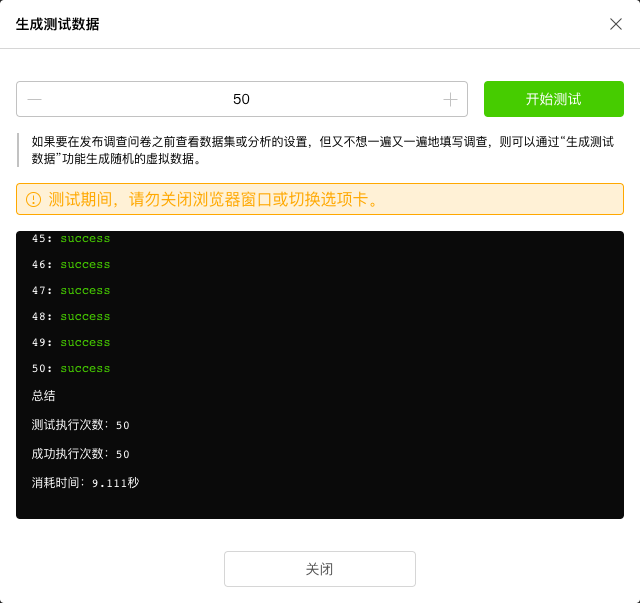
Task: Select log line 48: success
Action: tap(71, 317)
